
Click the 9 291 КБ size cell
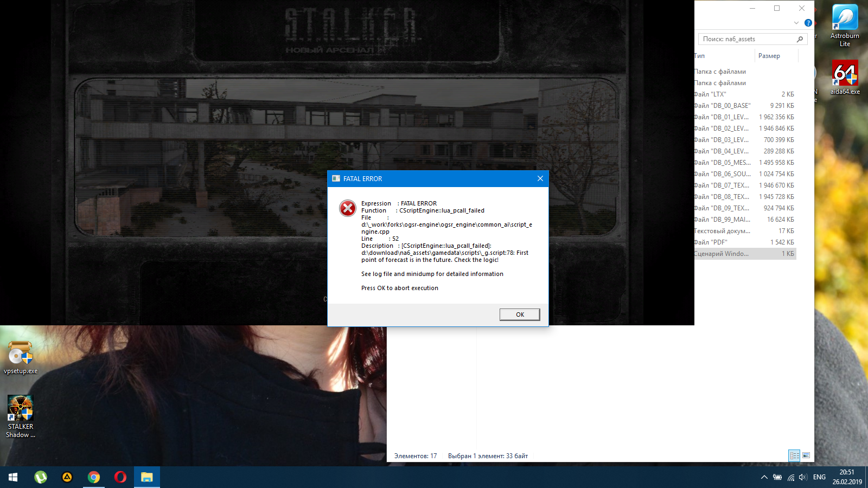click(x=782, y=106)
